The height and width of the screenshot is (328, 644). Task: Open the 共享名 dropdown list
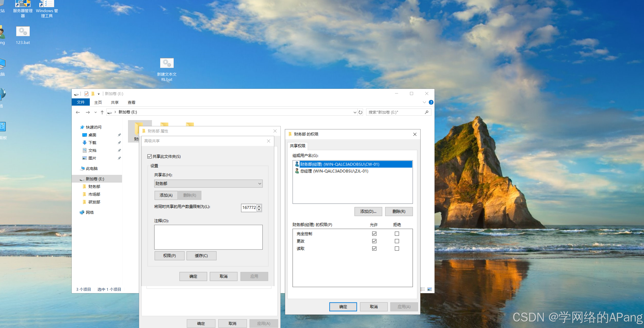click(260, 184)
